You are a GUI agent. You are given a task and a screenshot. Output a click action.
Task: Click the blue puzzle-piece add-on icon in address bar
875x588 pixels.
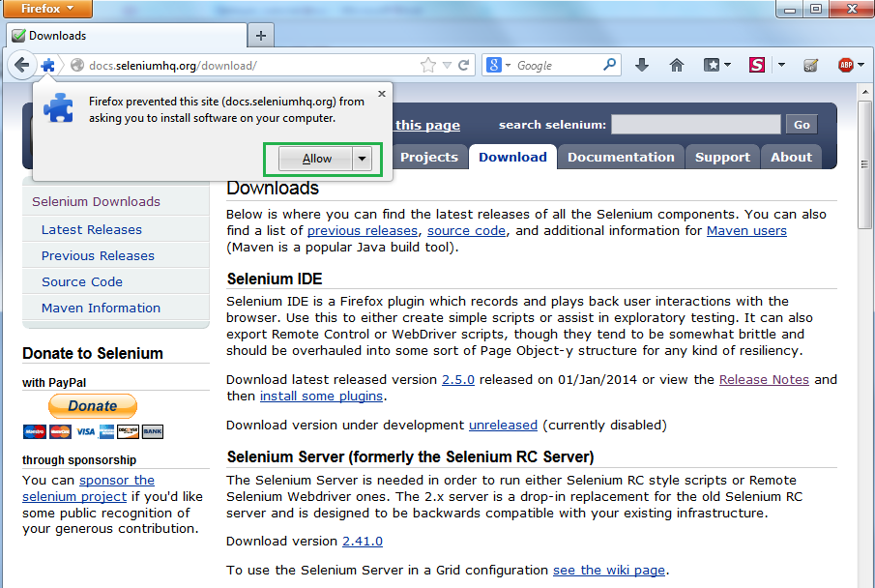pos(48,66)
